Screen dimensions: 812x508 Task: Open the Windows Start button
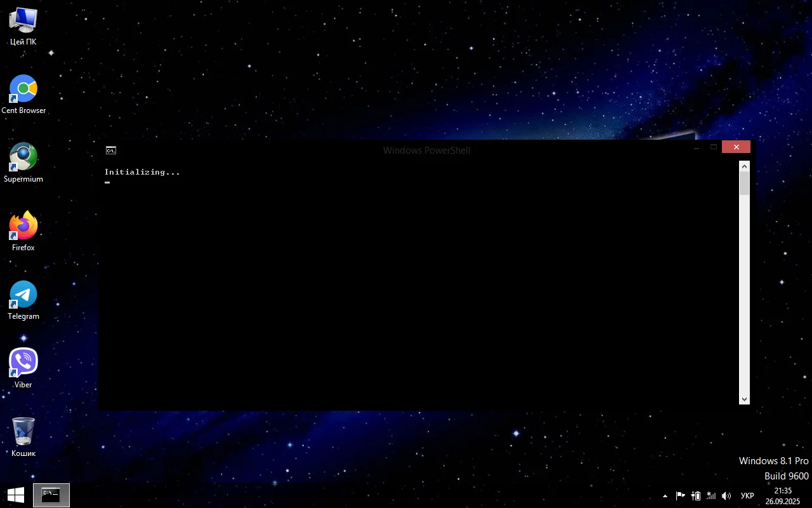pos(16,495)
